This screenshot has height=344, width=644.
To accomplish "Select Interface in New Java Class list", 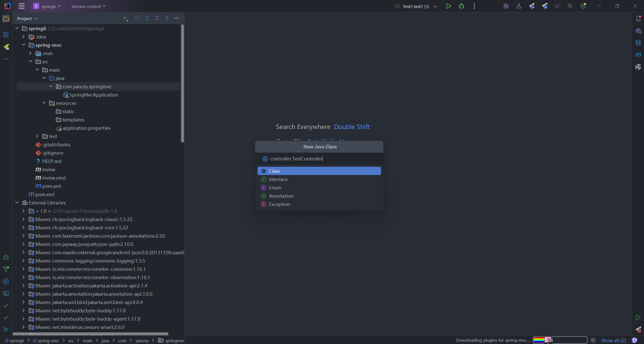I will (278, 179).
